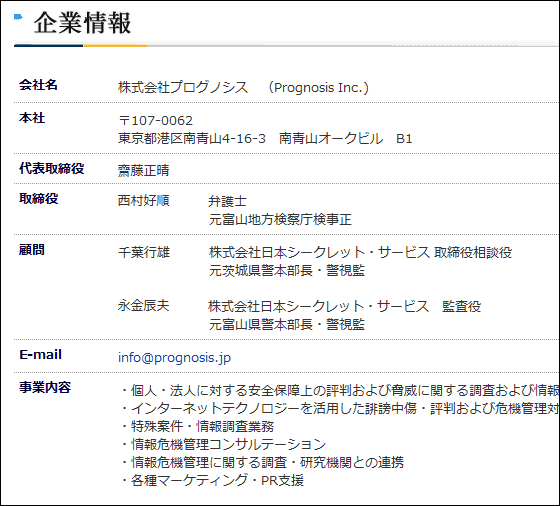
Task: Click the text 元茨城県警本部長・警視監
Action: tap(287, 271)
